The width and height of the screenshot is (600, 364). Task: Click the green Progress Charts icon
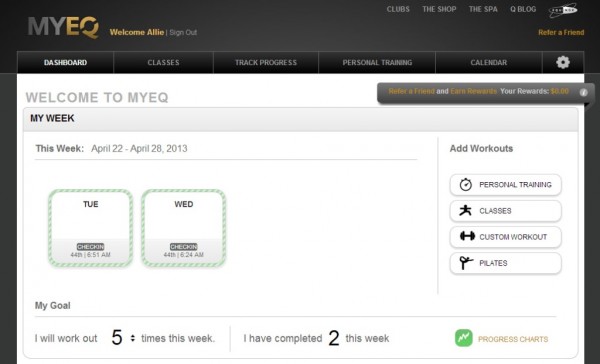click(x=463, y=338)
